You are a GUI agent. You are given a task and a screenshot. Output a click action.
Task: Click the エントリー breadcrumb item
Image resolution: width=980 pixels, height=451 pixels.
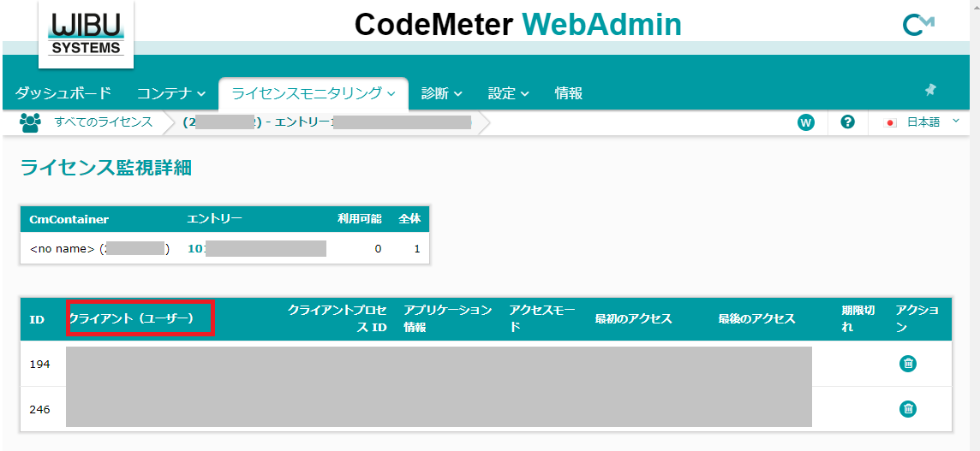[x=327, y=122]
